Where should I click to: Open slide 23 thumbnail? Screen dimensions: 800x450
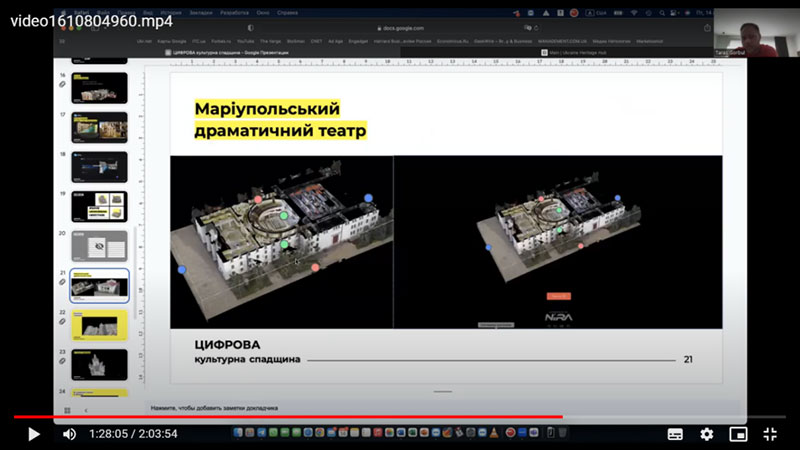99,363
